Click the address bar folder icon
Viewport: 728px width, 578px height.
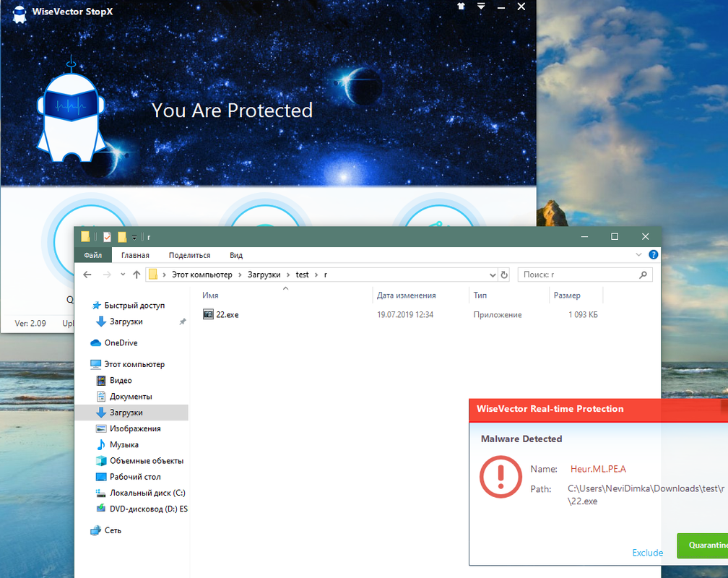click(x=153, y=275)
